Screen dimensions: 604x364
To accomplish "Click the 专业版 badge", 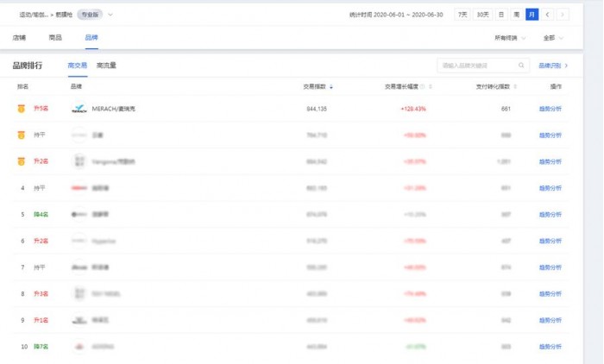I will point(90,15).
